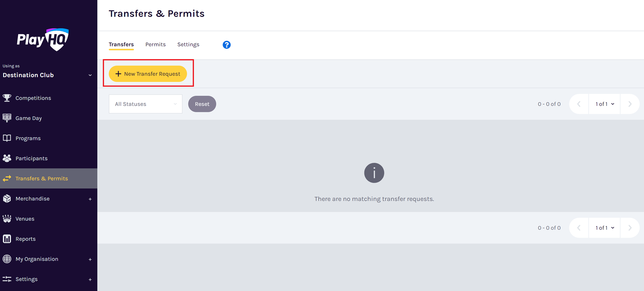Expand the My Organisation submenu
The width and height of the screenshot is (644, 291).
pos(90,259)
